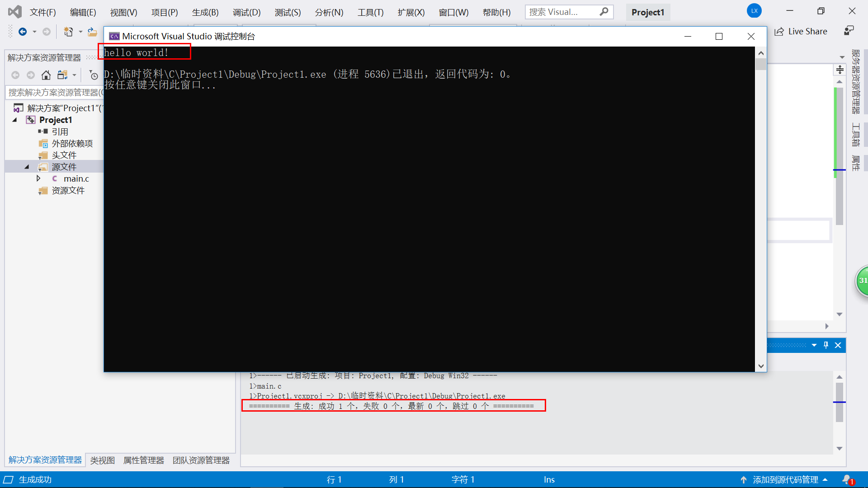This screenshot has height=488, width=868.
Task: Open the 调试(D) menu
Action: (x=246, y=12)
